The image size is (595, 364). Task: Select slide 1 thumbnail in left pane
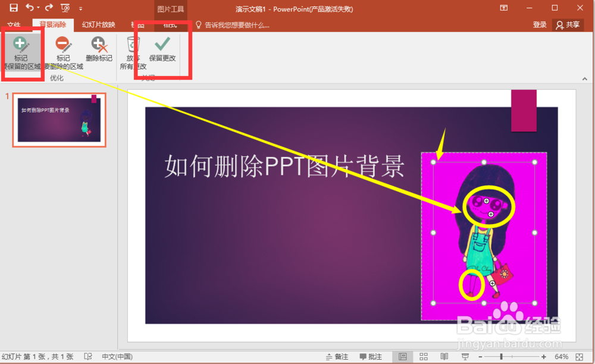[58, 120]
